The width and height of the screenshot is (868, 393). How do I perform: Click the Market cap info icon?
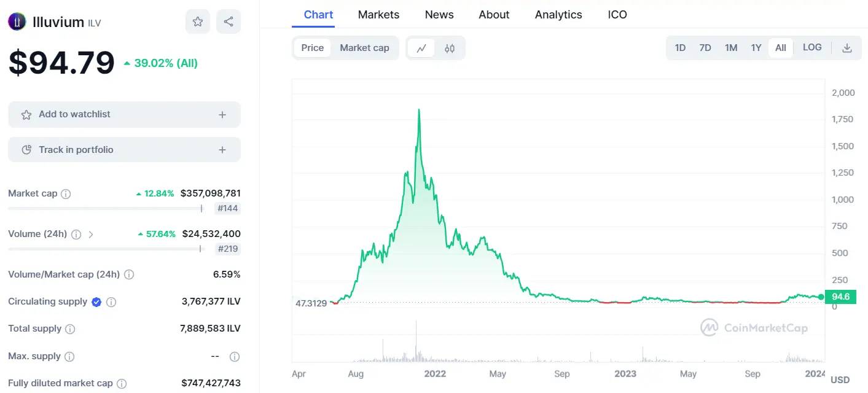pyautogui.click(x=66, y=193)
